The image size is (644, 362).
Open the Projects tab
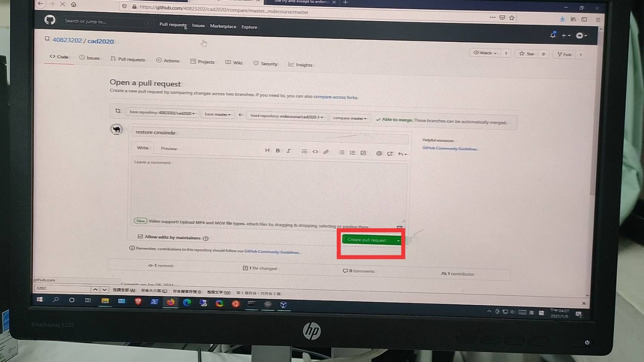coord(202,61)
